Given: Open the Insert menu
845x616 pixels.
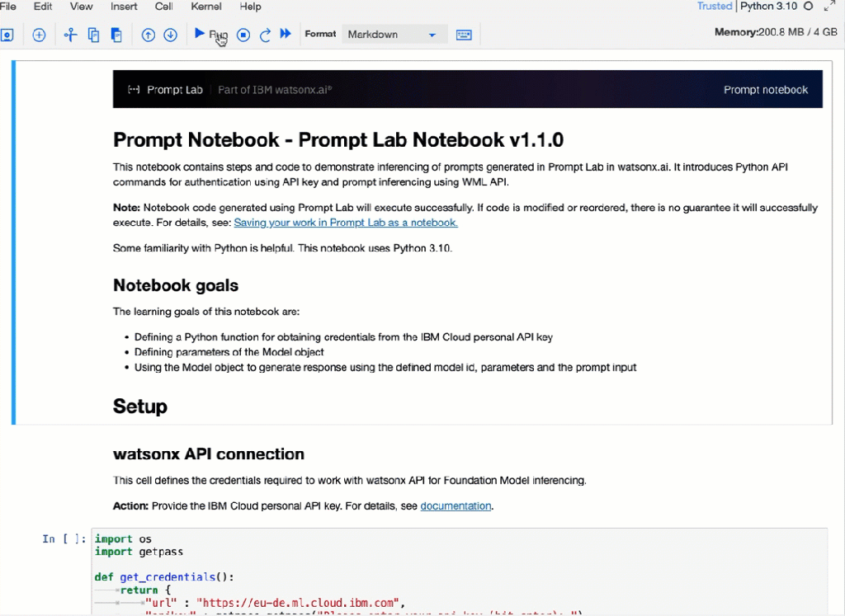Looking at the screenshot, I should (124, 7).
